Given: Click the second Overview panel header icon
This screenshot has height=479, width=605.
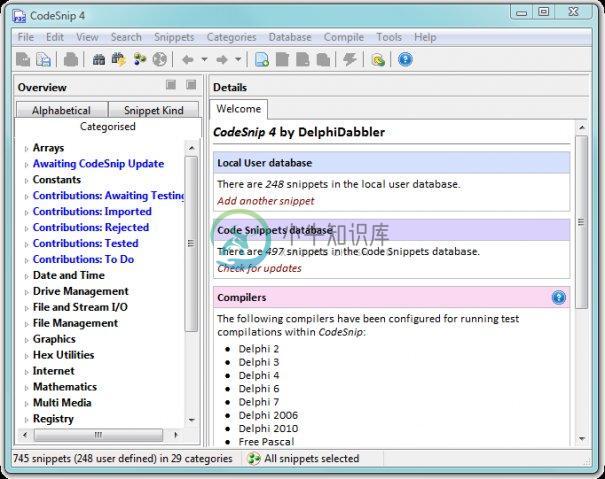Looking at the screenshot, I should pyautogui.click(x=191, y=85).
